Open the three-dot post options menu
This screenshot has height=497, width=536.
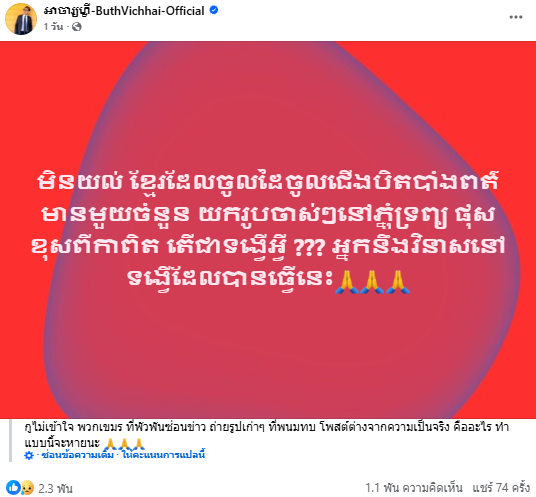click(x=515, y=17)
